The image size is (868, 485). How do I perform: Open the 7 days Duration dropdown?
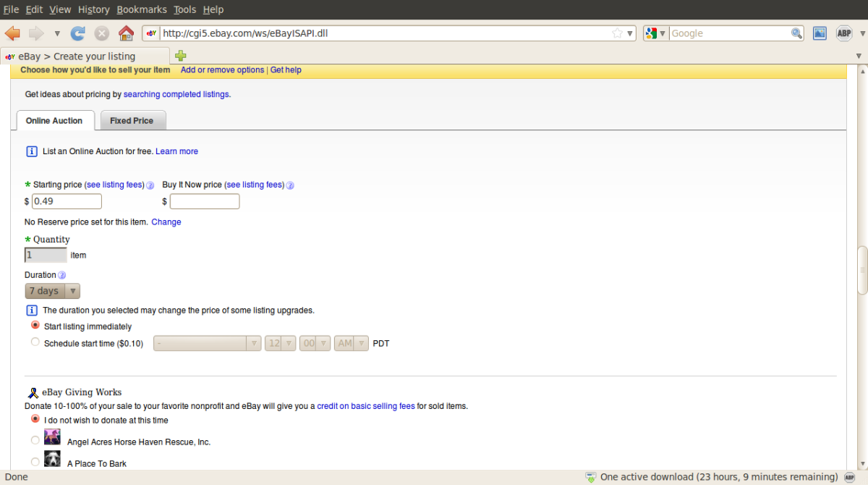51,290
